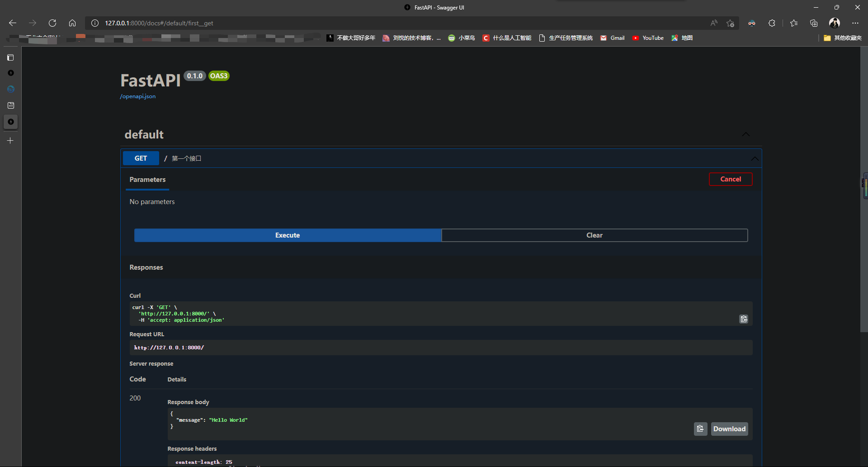Collapse the GET endpoint panel

click(x=755, y=158)
